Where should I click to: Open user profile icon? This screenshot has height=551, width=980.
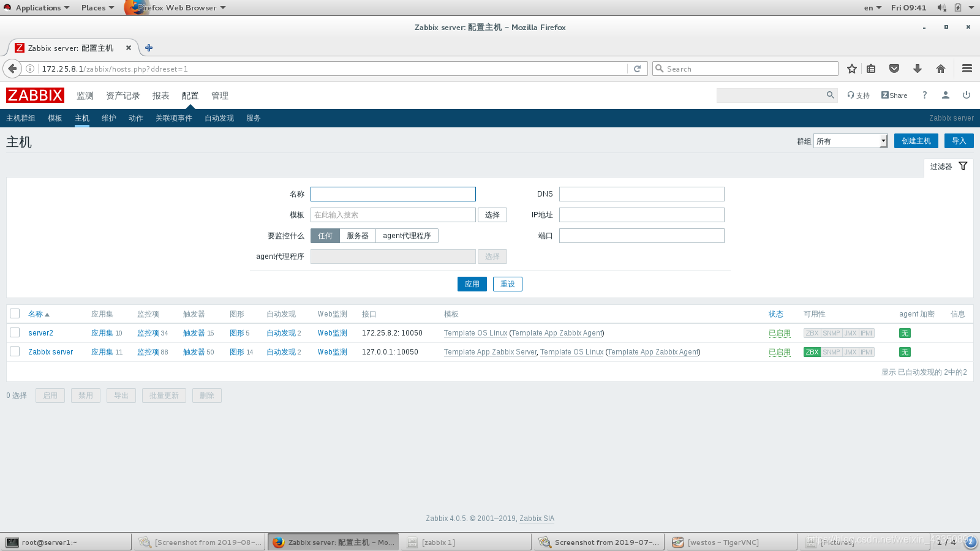[x=946, y=96]
